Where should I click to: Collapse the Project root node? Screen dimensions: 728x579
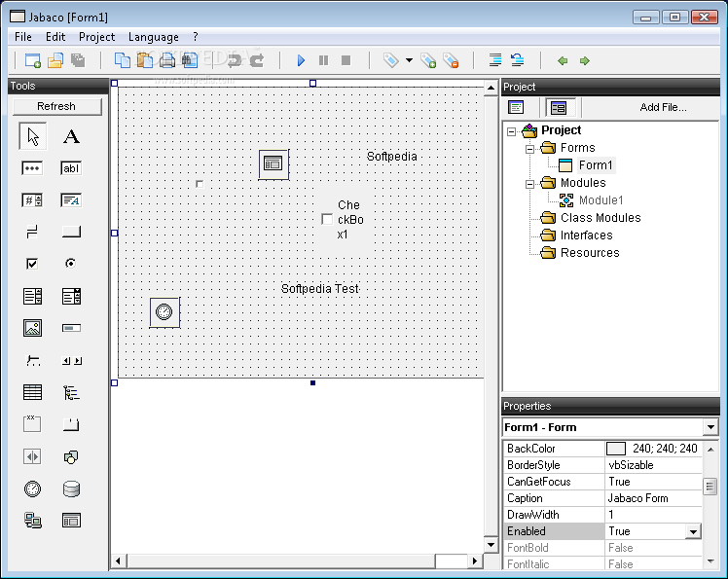coord(511,131)
